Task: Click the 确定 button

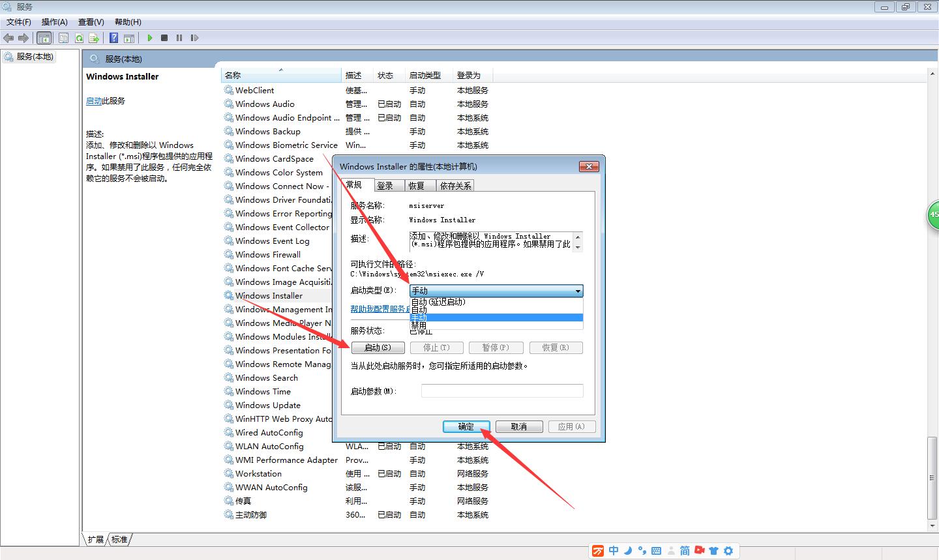Action: click(x=466, y=426)
